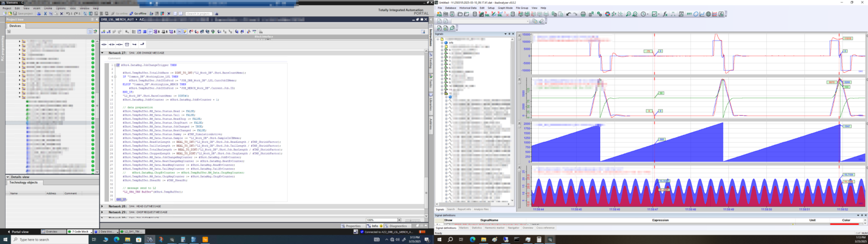Expand Network 29 CHOP REQUEST MESSAGE

tap(102, 212)
